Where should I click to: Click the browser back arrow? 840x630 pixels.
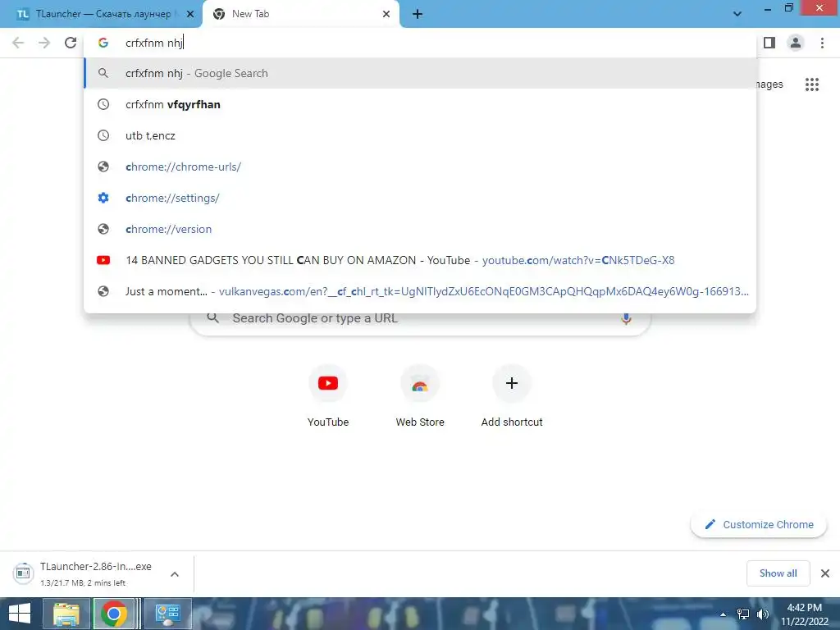18,43
